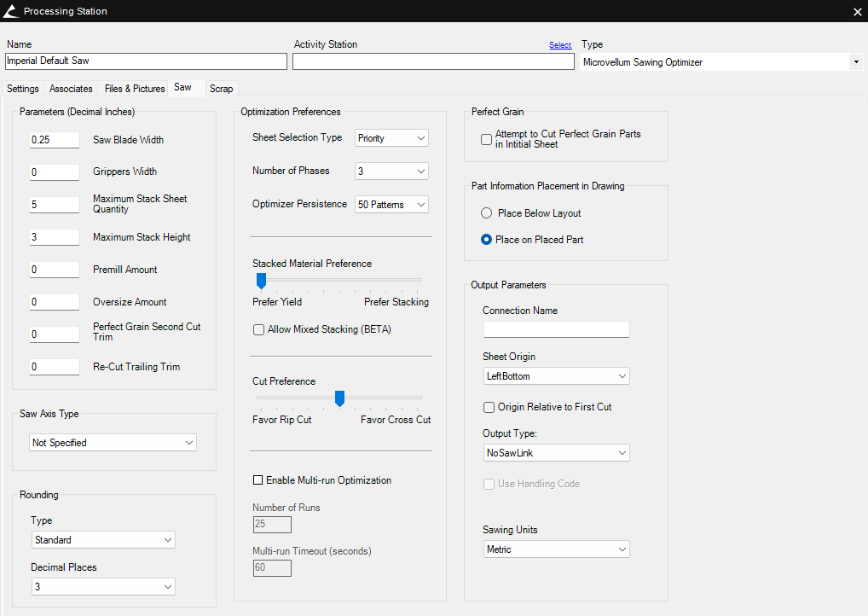868x616 pixels.
Task: Click the Microvellum logo icon in title bar
Action: (x=11, y=11)
